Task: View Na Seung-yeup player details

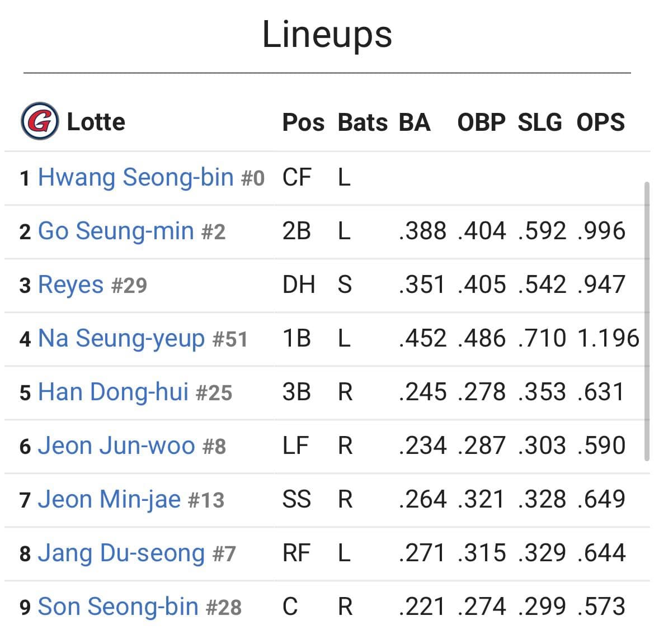Action: pyautogui.click(x=121, y=338)
